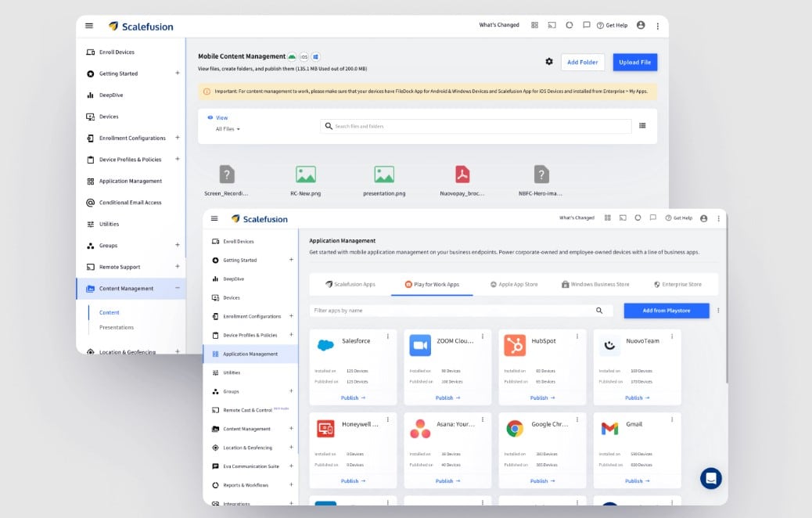Click the refresh icon in the Application Management window header

pyautogui.click(x=638, y=218)
